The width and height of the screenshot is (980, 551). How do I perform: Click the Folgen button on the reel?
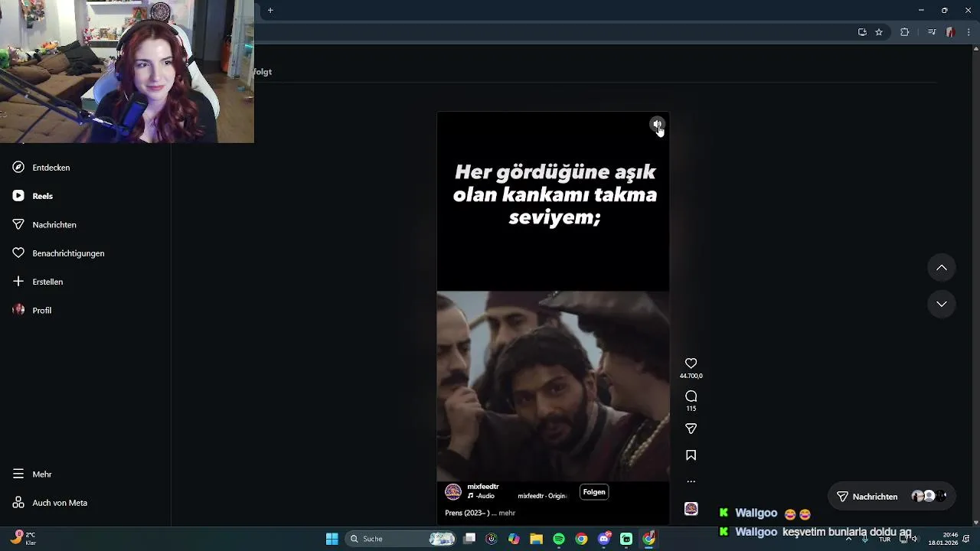pyautogui.click(x=594, y=492)
